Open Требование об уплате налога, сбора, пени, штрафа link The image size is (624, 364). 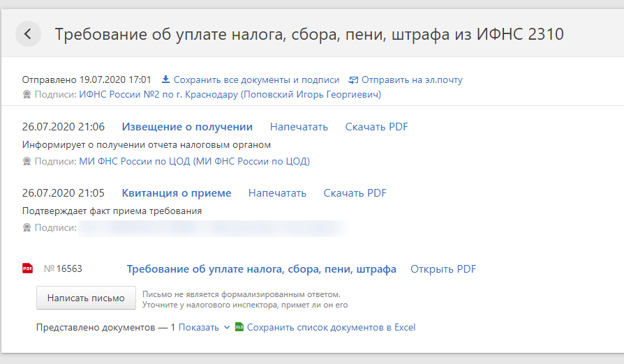coord(261,269)
